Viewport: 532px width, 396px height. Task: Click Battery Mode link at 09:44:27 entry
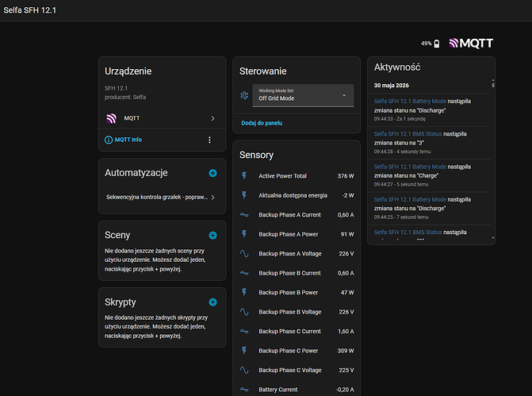click(x=410, y=167)
